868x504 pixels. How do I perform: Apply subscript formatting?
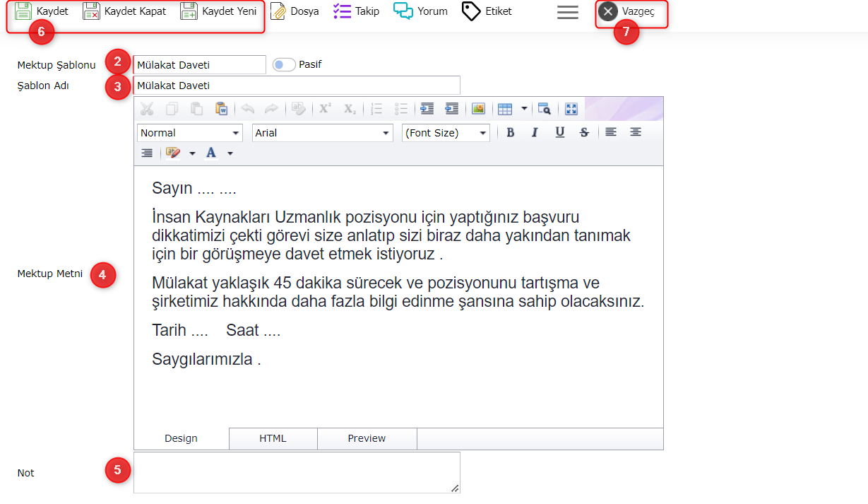coord(350,109)
